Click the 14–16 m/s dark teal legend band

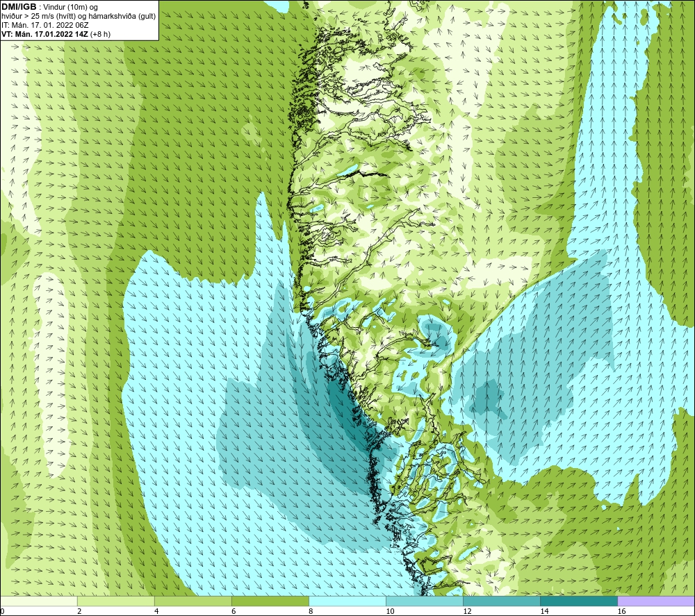[x=578, y=601]
